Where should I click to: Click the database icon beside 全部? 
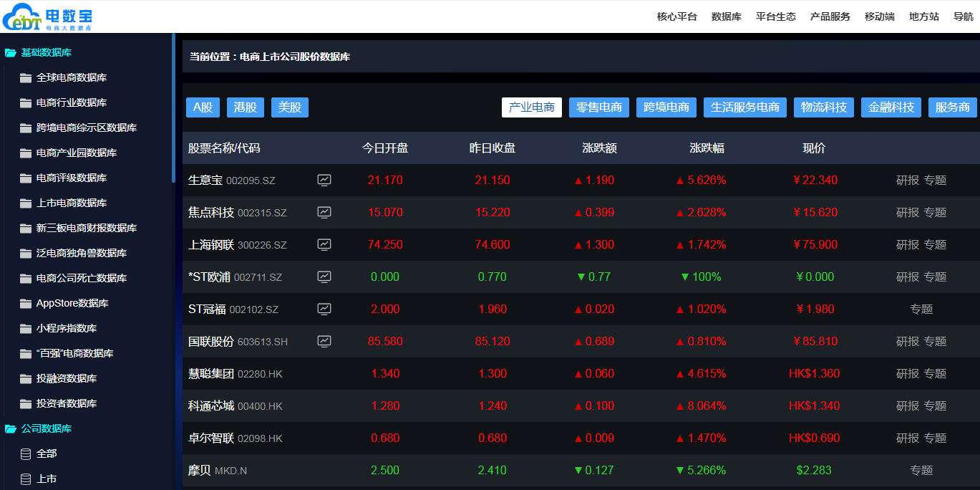pyautogui.click(x=26, y=453)
